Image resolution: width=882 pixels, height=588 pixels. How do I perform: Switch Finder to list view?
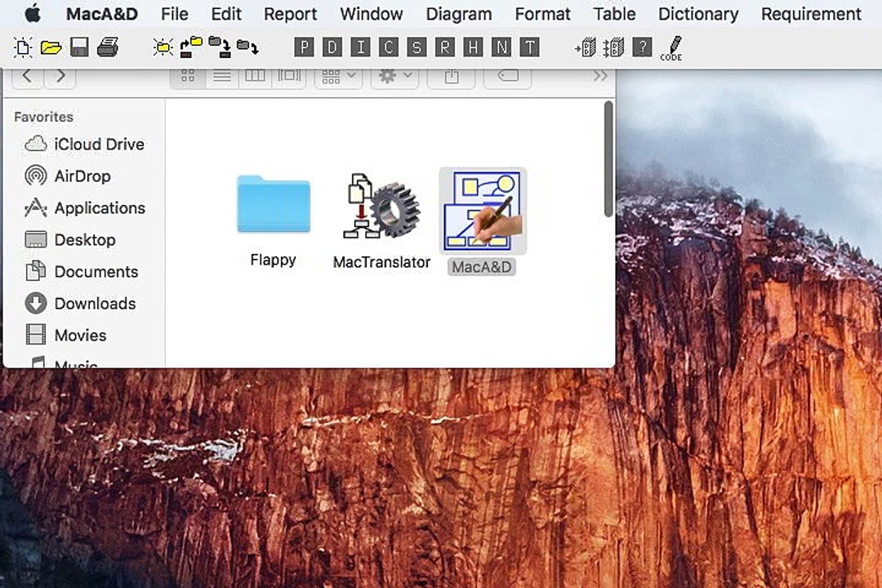pos(221,77)
